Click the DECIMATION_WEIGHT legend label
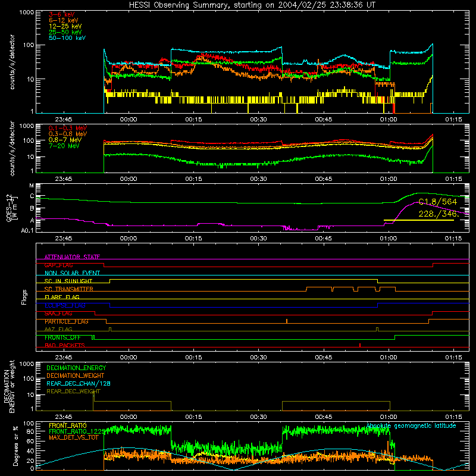The width and height of the screenshot is (476, 476). (76, 375)
